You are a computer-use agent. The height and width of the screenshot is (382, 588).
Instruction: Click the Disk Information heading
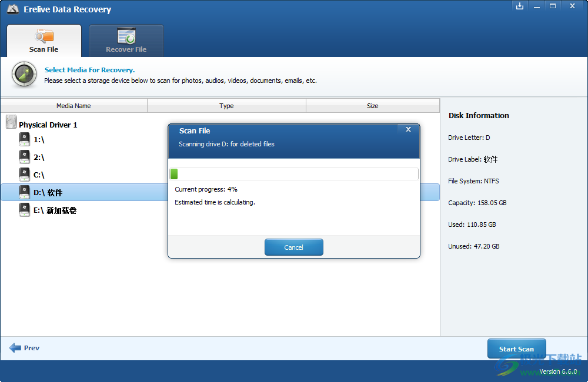[479, 115]
